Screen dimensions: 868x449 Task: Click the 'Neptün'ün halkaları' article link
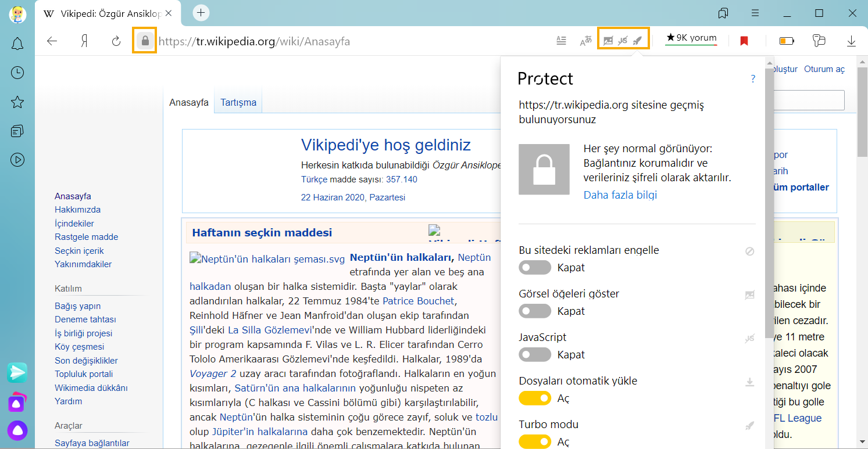402,257
